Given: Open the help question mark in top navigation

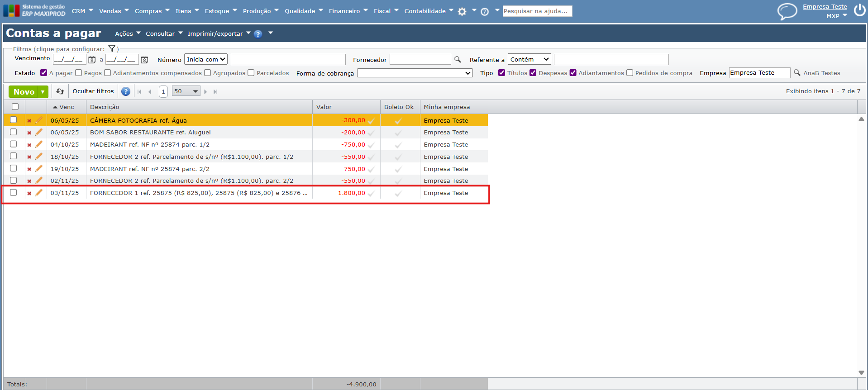Looking at the screenshot, I should click(485, 12).
